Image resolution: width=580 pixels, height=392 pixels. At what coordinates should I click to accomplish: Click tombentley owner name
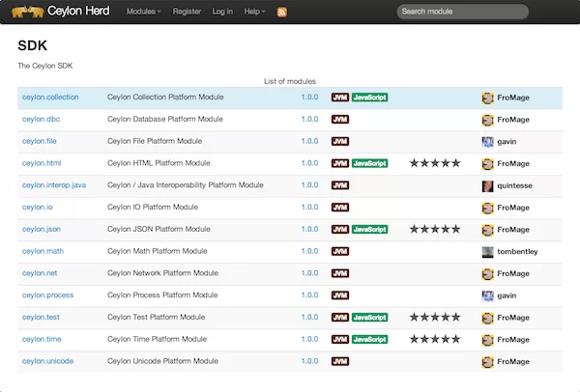click(517, 252)
